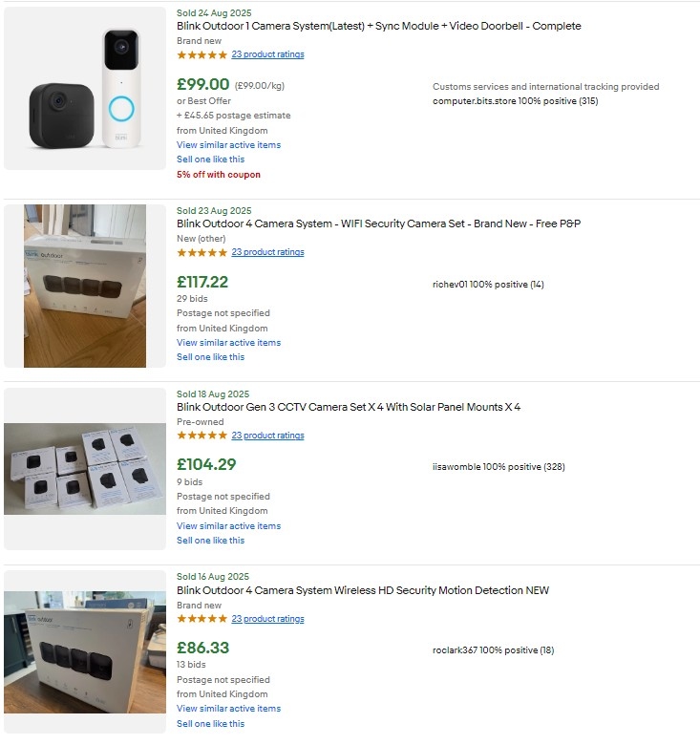View similar active items for £104.29 listing

pos(228,526)
